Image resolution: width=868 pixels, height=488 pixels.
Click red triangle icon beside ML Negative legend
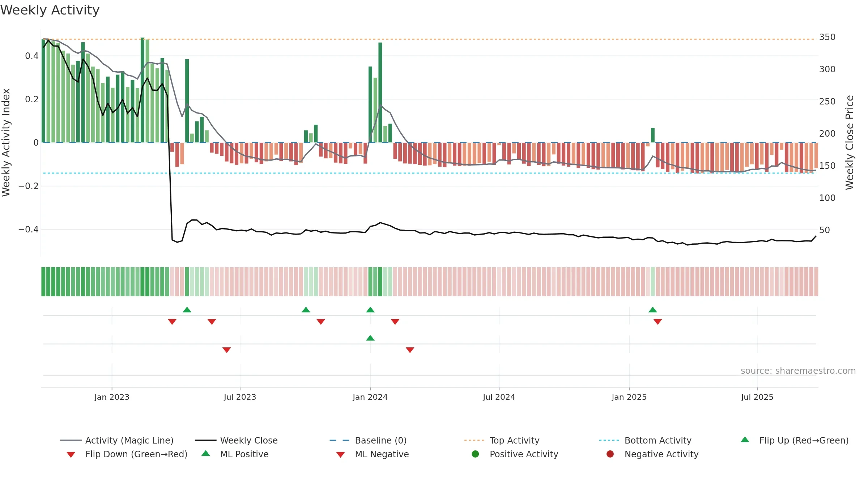coord(340,455)
